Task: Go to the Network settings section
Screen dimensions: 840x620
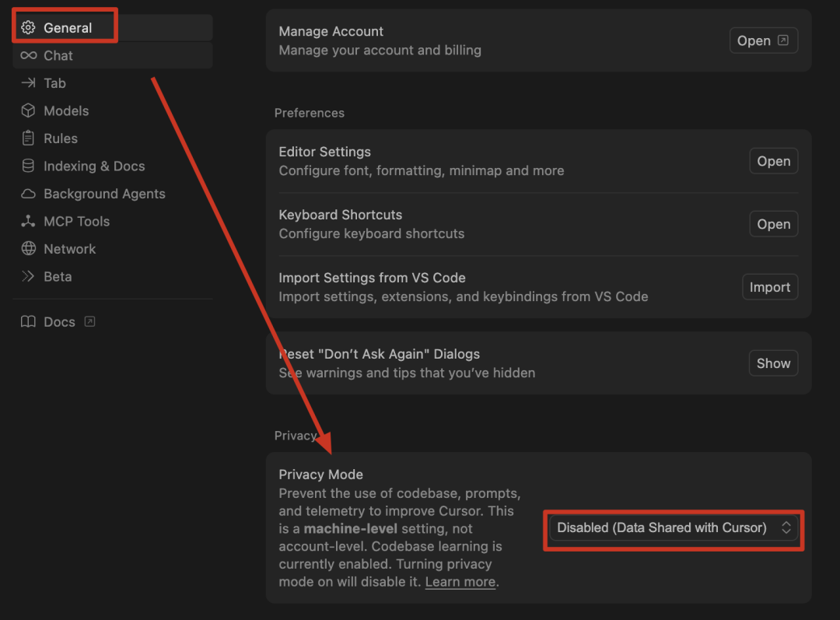Action: click(x=113, y=249)
